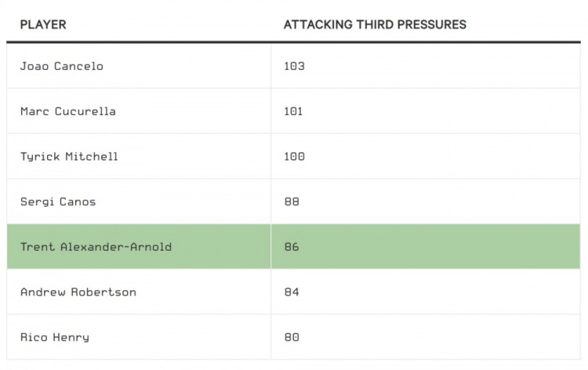Select the value 80 cell

(x=426, y=337)
